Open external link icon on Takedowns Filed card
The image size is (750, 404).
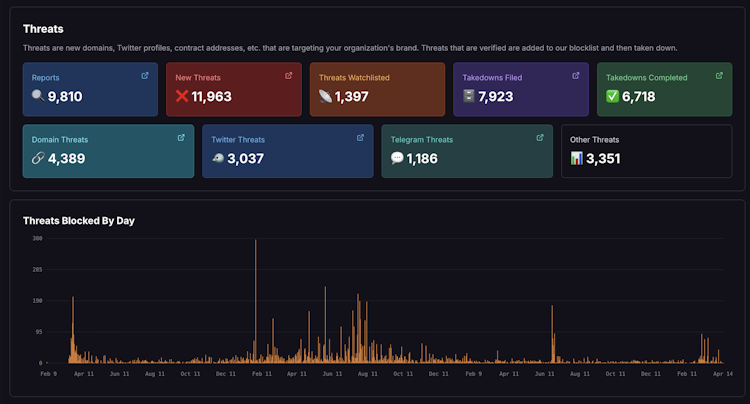pyautogui.click(x=576, y=76)
